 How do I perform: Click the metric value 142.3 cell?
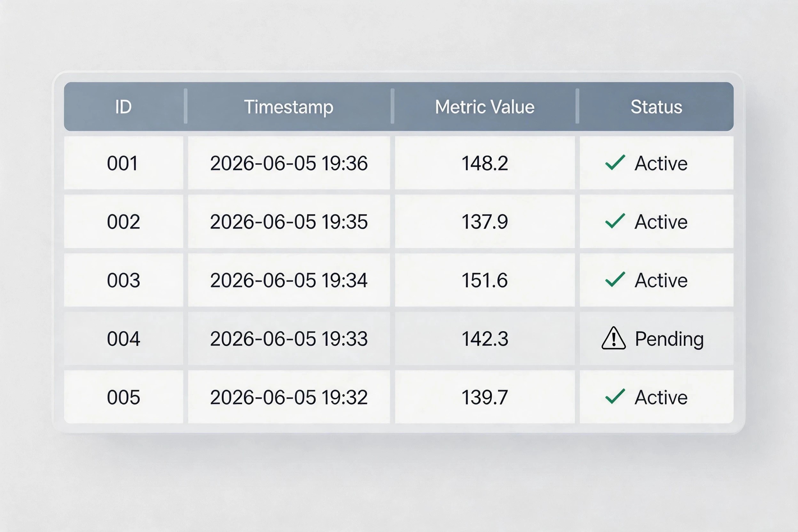(x=485, y=339)
